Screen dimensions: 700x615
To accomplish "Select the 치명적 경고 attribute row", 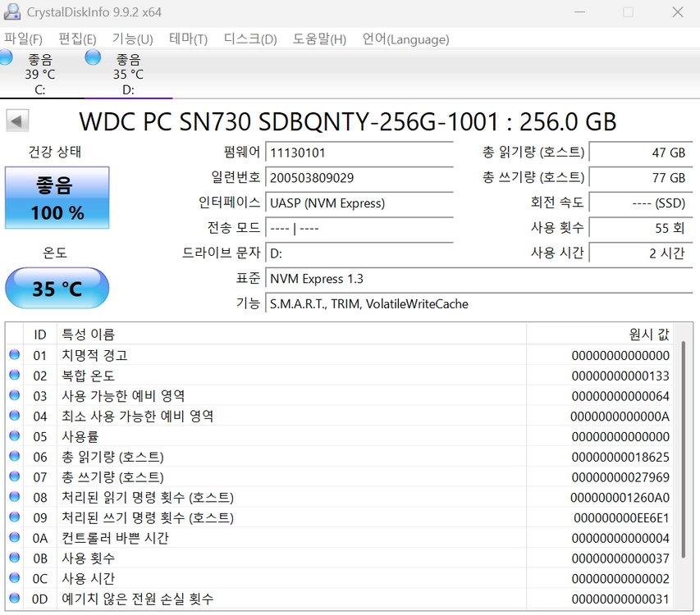I will [x=340, y=355].
